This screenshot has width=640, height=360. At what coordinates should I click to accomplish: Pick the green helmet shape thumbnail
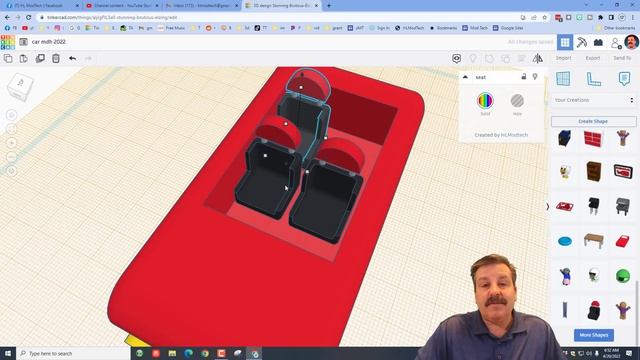(x=623, y=276)
